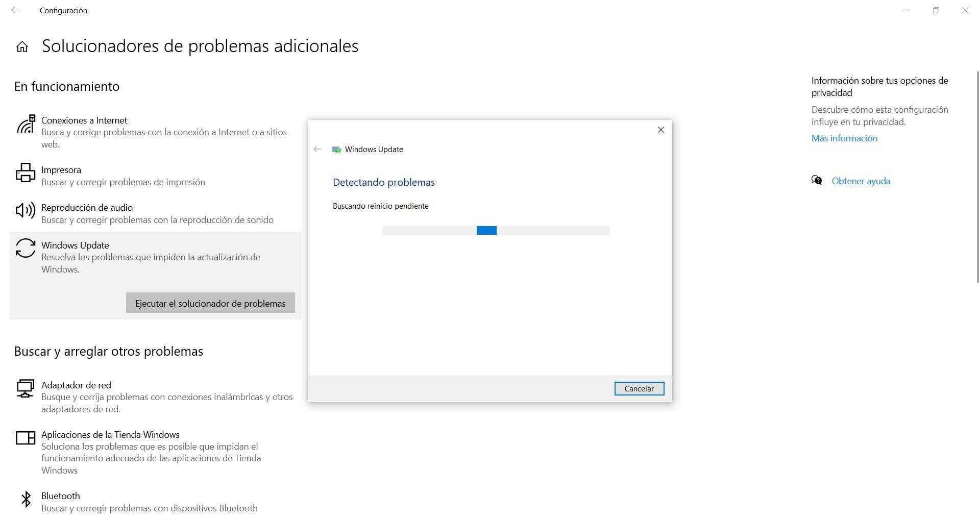Click the Buscando reinicio pendiente status text
Screen dimensions: 980x519
point(381,206)
